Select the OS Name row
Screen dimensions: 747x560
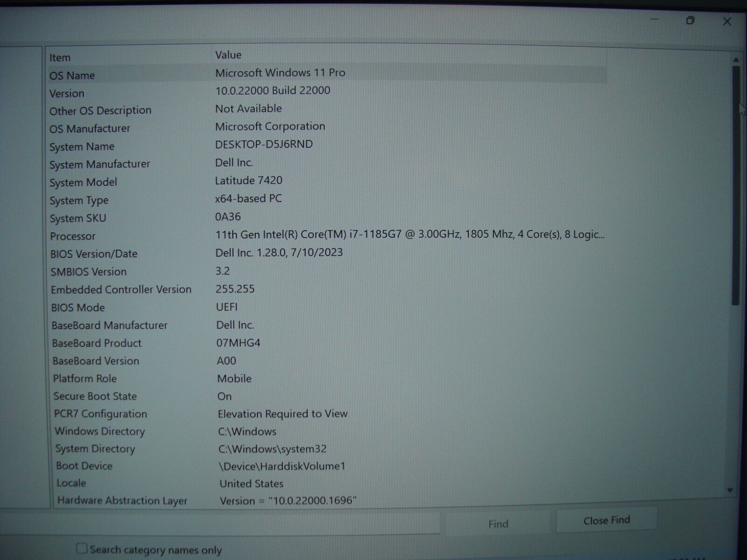327,74
